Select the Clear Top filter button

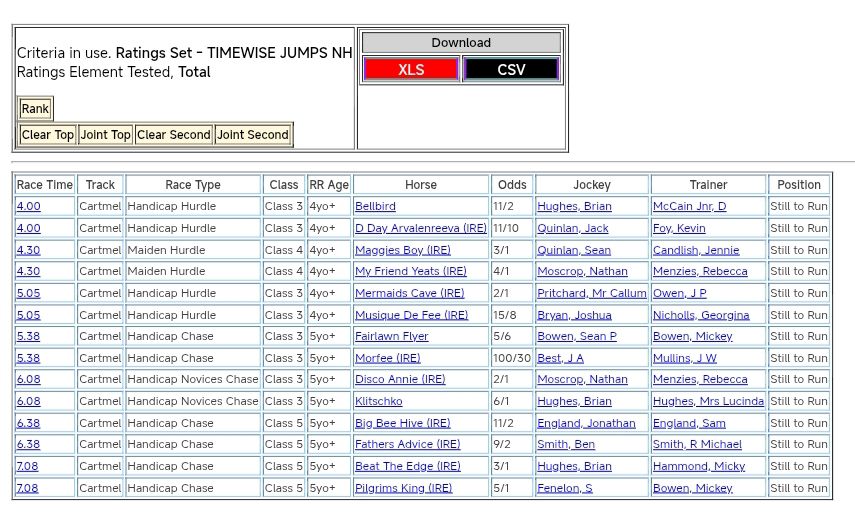(48, 135)
